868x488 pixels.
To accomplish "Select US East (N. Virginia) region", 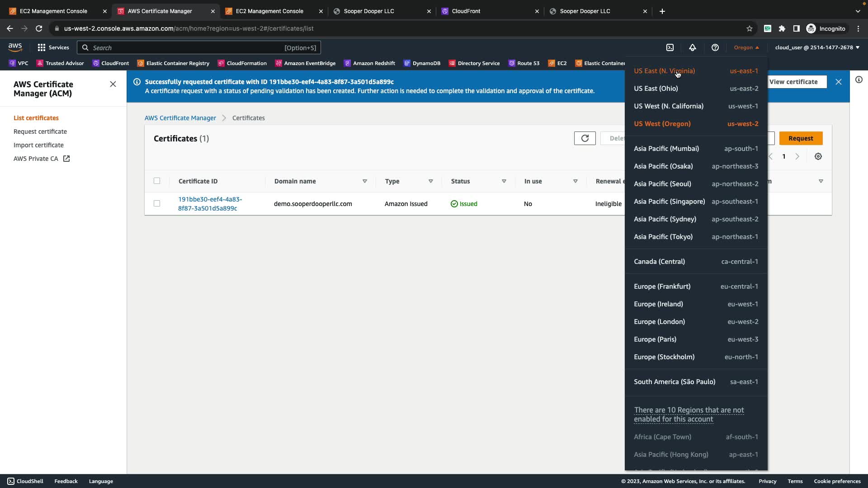I will click(664, 71).
